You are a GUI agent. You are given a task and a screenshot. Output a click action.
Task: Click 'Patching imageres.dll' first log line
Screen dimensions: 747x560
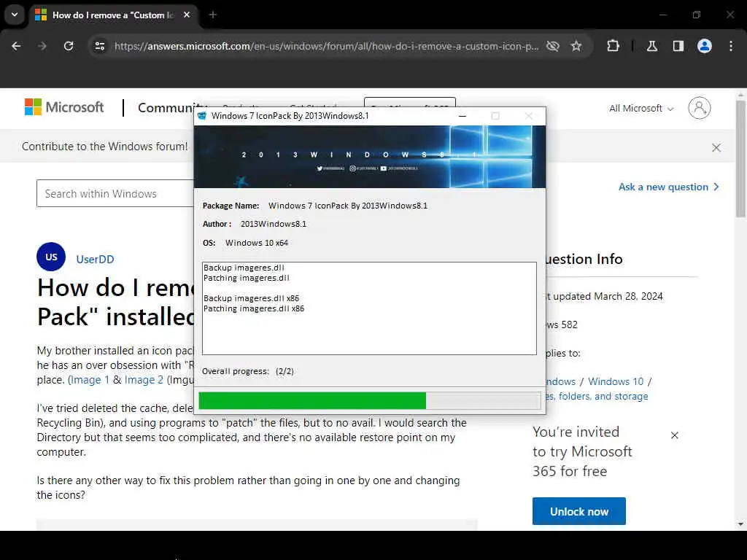pyautogui.click(x=247, y=278)
